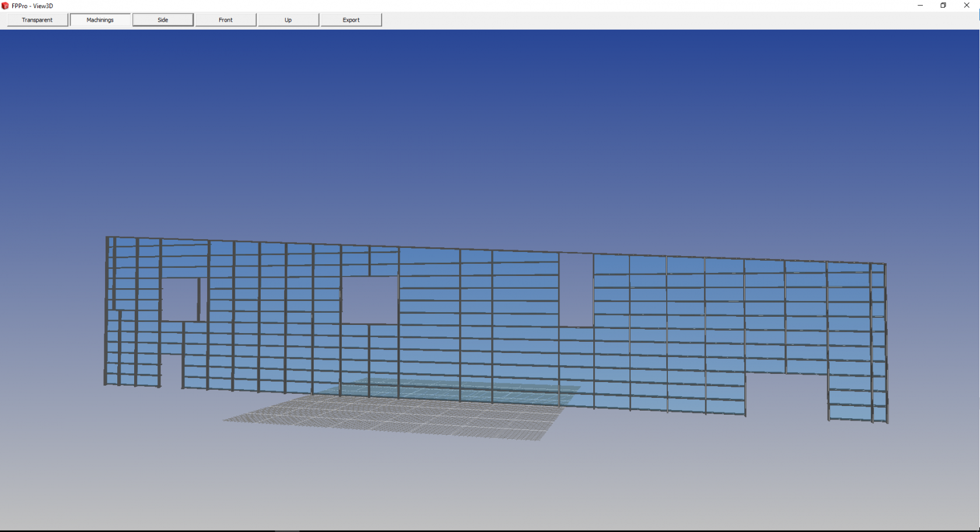This screenshot has height=532, width=980.
Task: Click the Up toolbar button
Action: 288,19
